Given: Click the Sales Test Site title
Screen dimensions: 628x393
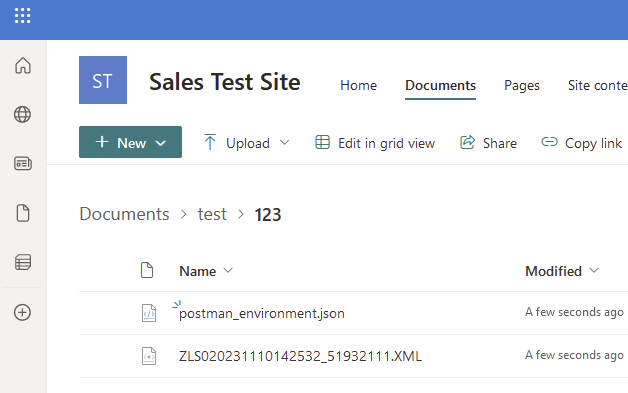Looking at the screenshot, I should click(225, 82).
